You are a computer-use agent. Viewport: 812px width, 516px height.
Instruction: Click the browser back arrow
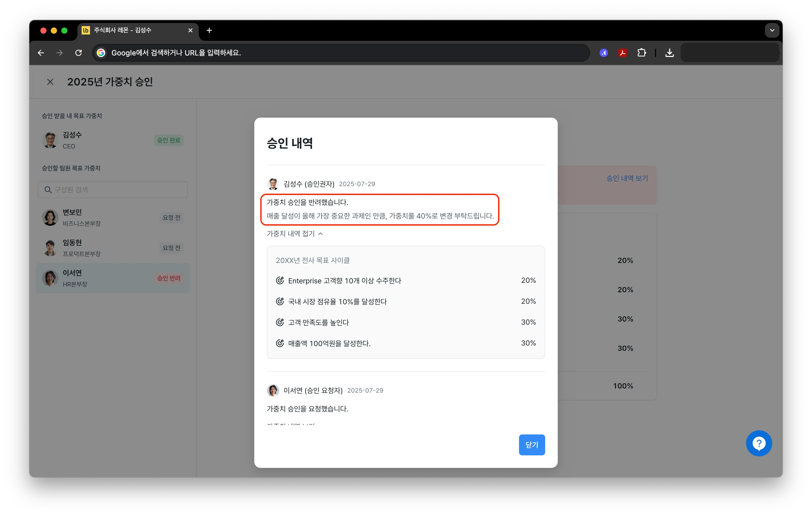pos(41,53)
